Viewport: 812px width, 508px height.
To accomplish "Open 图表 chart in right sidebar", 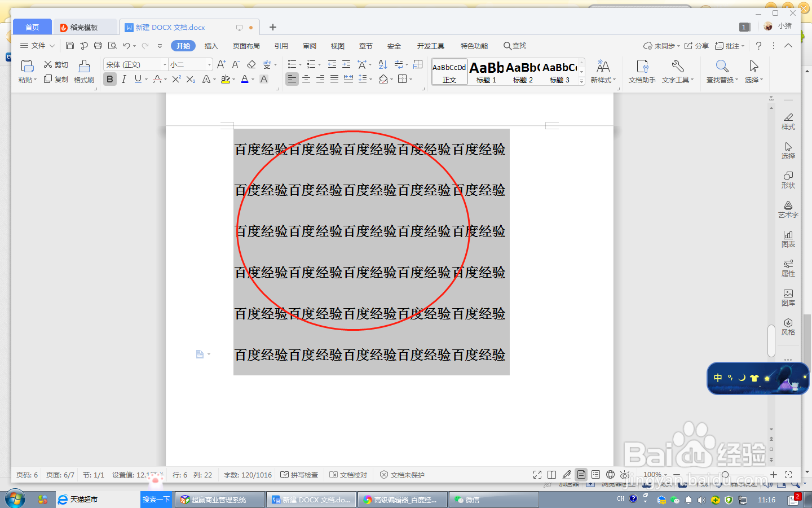I will [788, 239].
